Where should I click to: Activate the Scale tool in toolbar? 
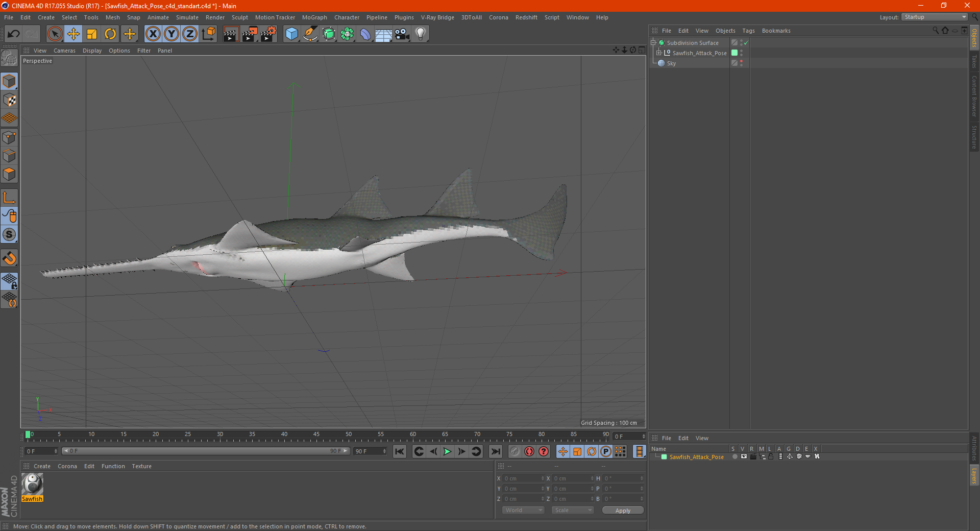(92, 34)
